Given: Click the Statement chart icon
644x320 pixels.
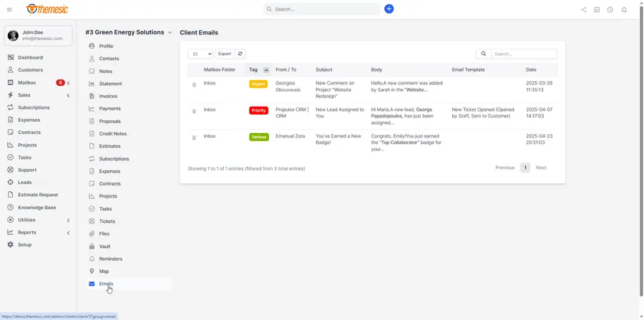Looking at the screenshot, I should [92, 84].
